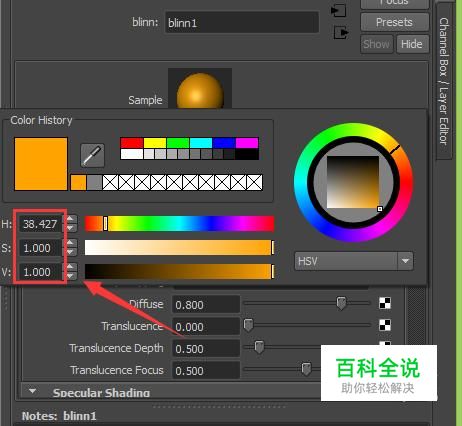Increase saturation with up stepper
This screenshot has width=462, height=426.
tap(70, 243)
